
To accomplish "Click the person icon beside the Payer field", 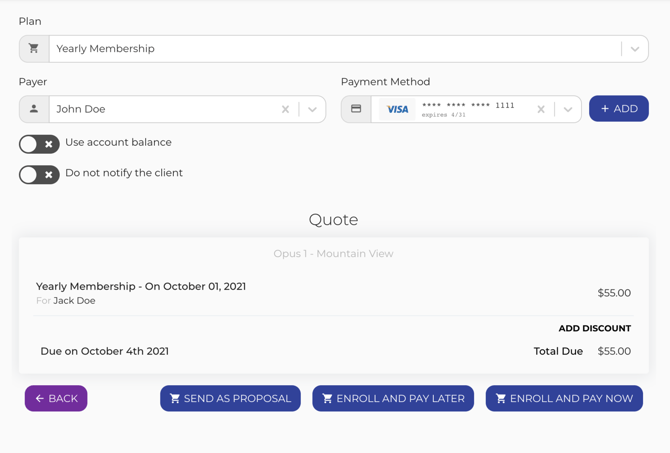I will click(34, 109).
